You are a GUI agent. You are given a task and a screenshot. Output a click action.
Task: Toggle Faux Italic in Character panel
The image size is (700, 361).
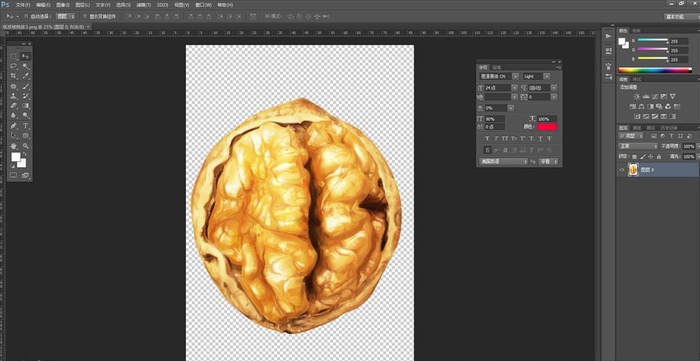pos(496,138)
